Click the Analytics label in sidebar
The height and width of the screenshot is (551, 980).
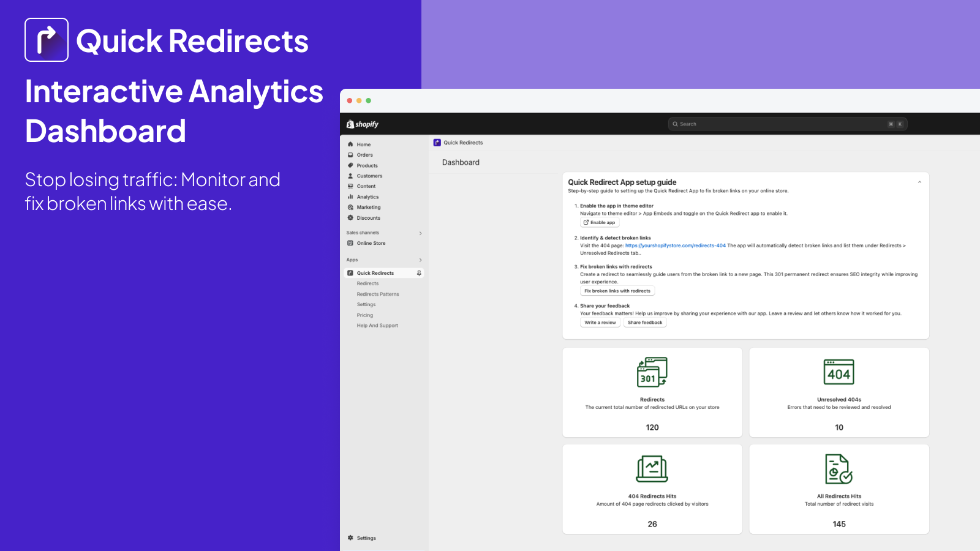coord(368,197)
